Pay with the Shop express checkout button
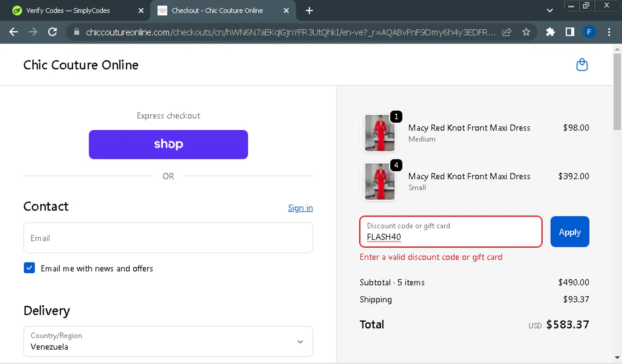 [x=168, y=145]
